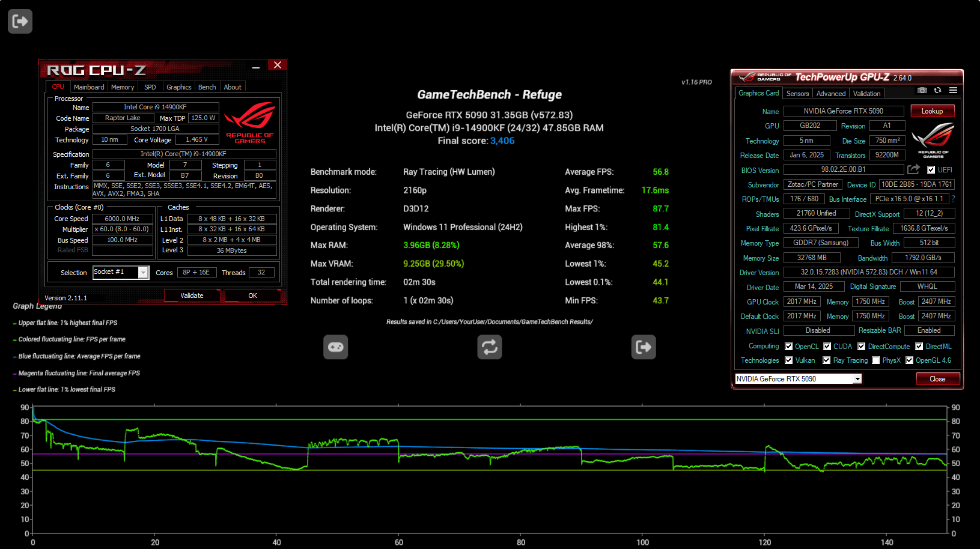The height and width of the screenshot is (549, 980).
Task: Click the Code Name field 'Raptor Lake'
Action: [x=123, y=118]
